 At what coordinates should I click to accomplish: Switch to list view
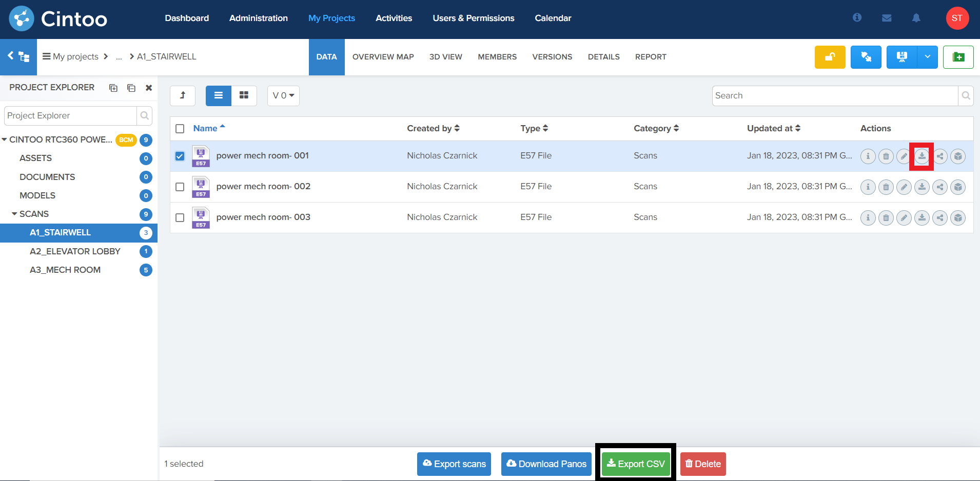pyautogui.click(x=219, y=95)
